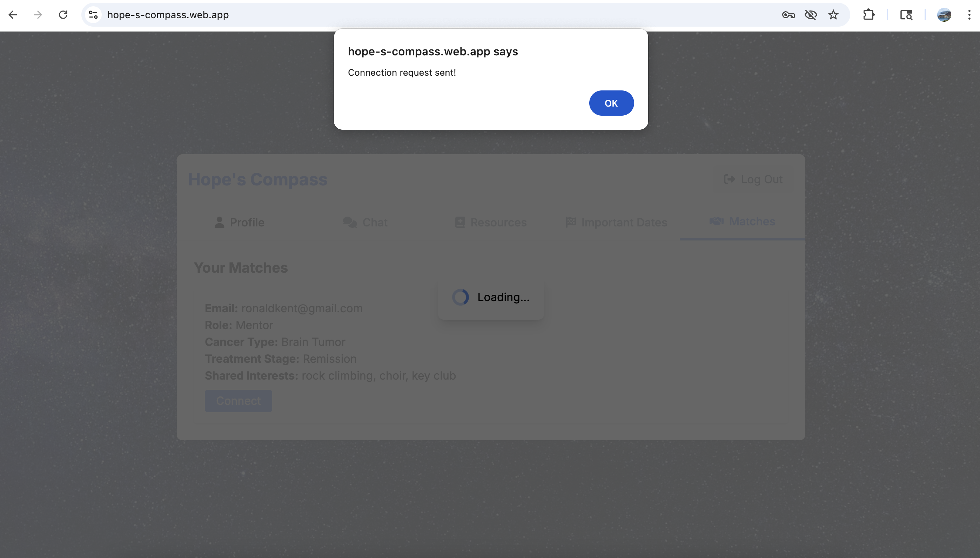
Task: Click OK in the alert dialog
Action: (611, 103)
